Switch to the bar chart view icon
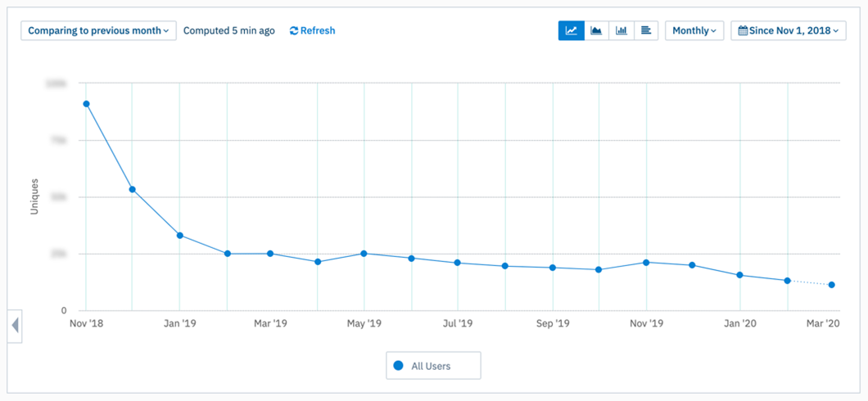Viewport: 868px width, 401px height. click(621, 30)
